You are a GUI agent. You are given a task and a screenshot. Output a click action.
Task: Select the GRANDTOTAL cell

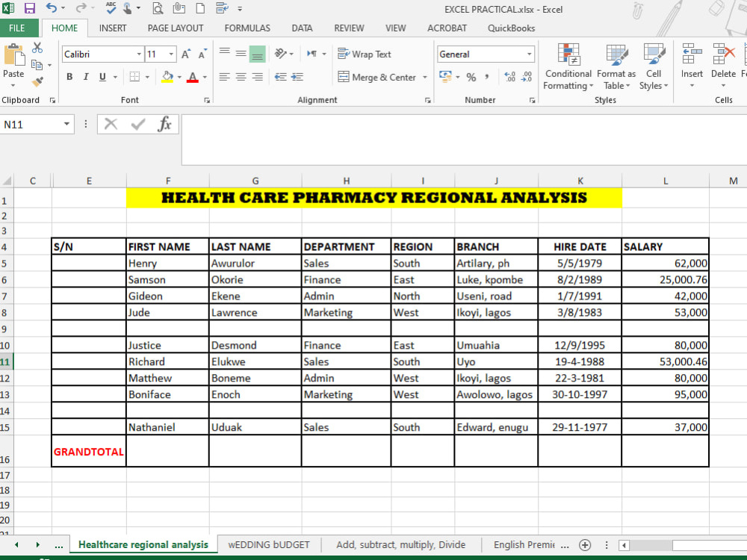coord(89,451)
